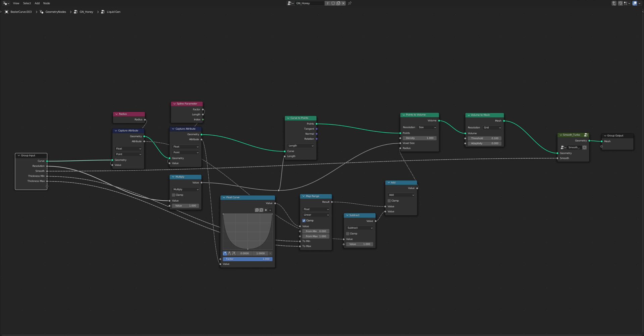Select the auto handle icon in Float Curve
This screenshot has width=644, height=336.
(x=225, y=254)
